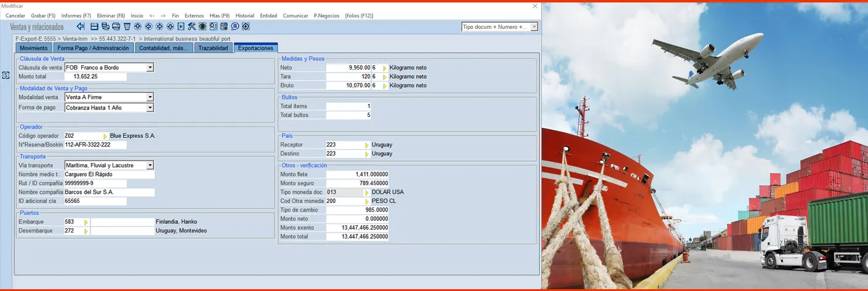Open lookup arrow for Embarque port
Image resolution: width=868 pixels, height=291 pixels.
click(x=86, y=222)
